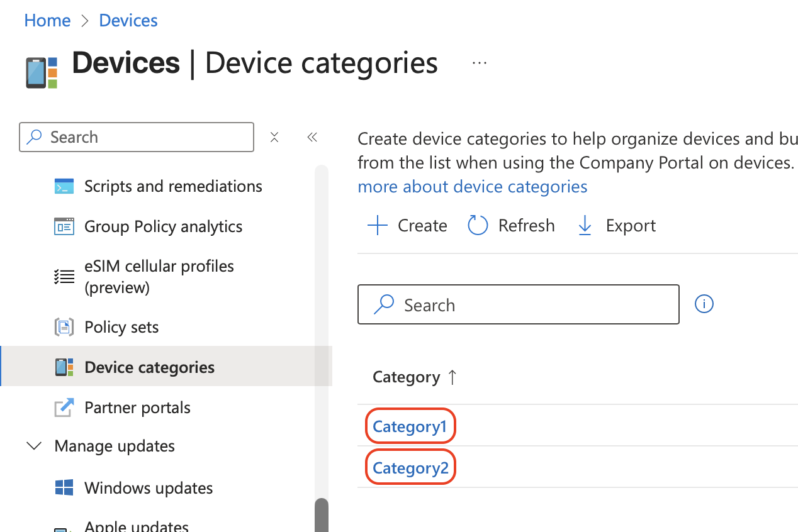Refresh the device categories list
The height and width of the screenshot is (532, 798).
tap(511, 226)
